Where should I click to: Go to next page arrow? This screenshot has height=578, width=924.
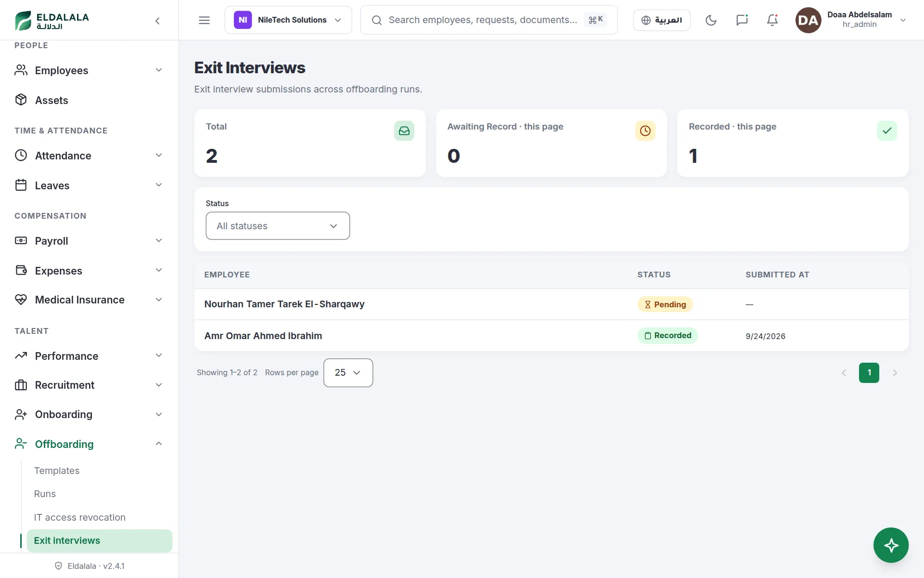point(895,373)
